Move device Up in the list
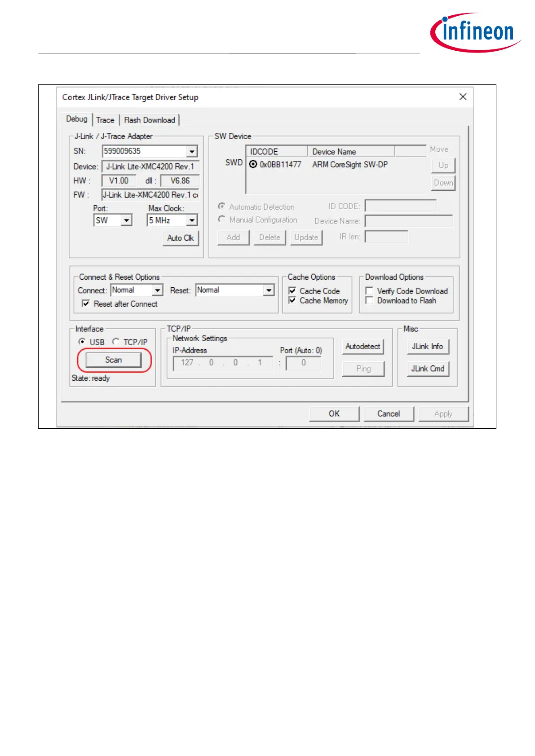The height and width of the screenshot is (756, 535). click(443, 165)
